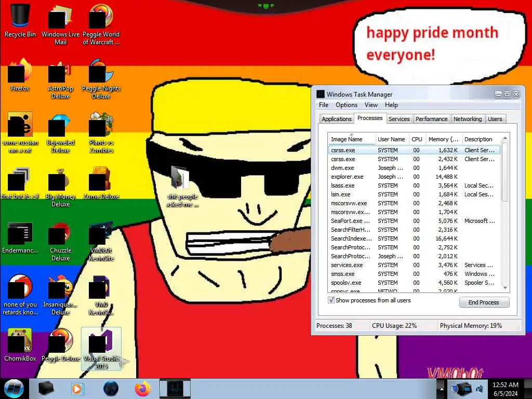
Task: Click process list scrollbar up arrow
Action: (505, 138)
